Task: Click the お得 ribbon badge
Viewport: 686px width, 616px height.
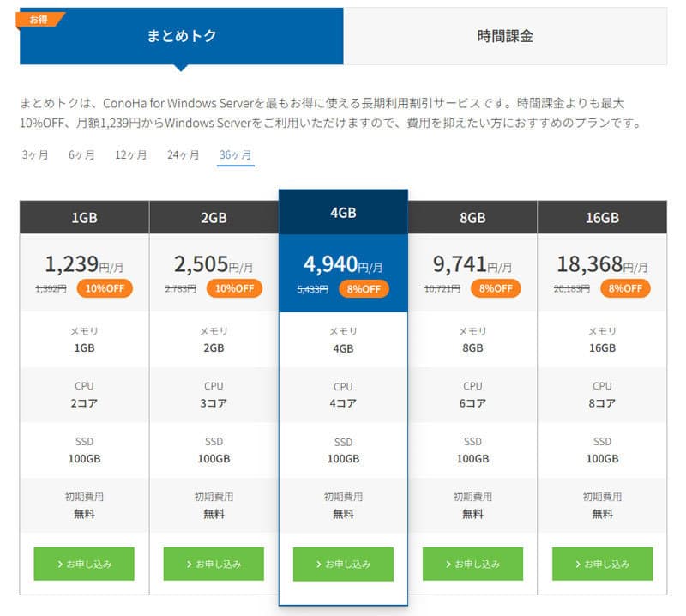Action: [39, 20]
